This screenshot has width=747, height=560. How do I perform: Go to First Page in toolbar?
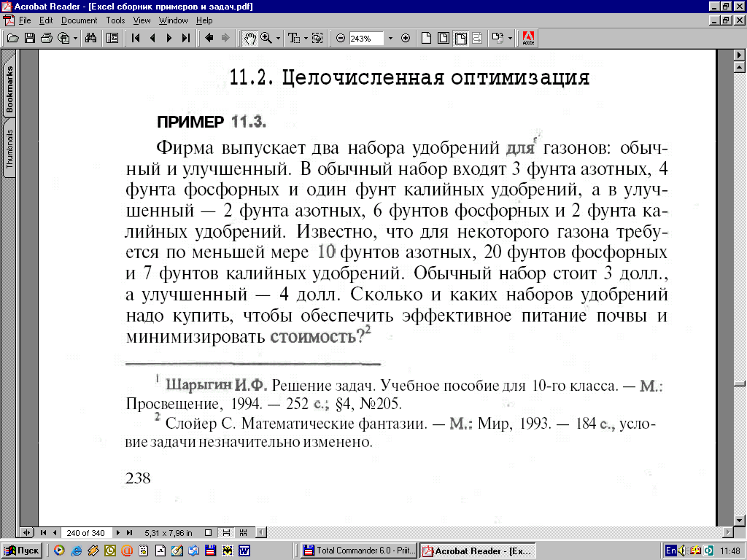coord(136,38)
